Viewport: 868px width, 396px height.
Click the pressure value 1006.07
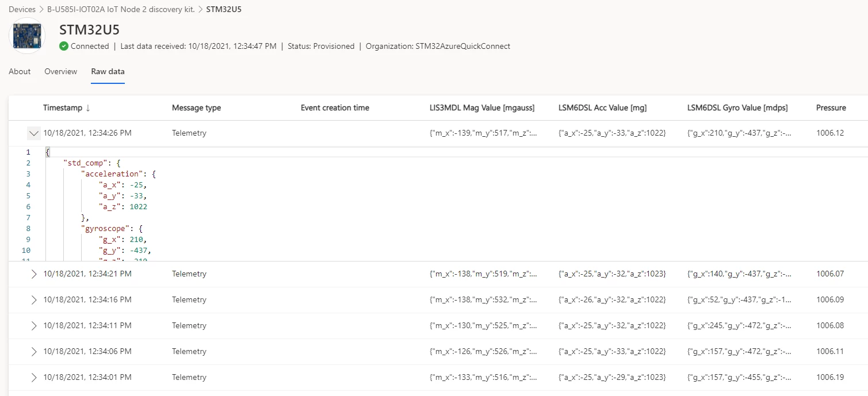coord(830,274)
